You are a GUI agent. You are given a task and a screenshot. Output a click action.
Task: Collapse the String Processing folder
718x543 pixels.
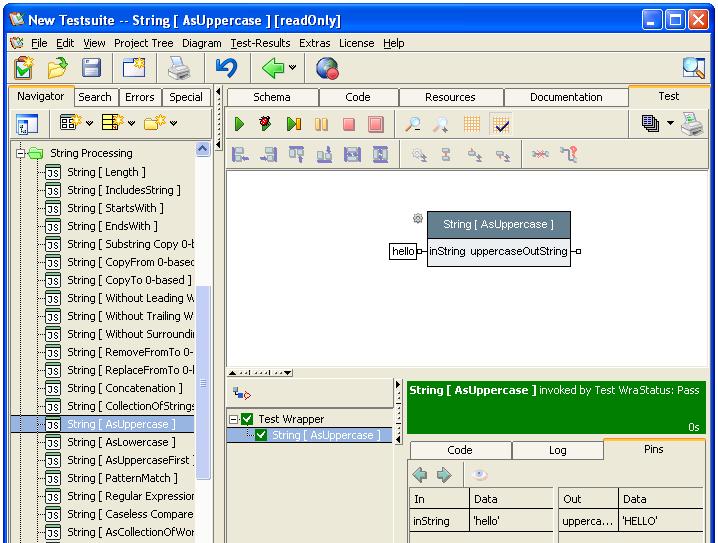[x=21, y=154]
